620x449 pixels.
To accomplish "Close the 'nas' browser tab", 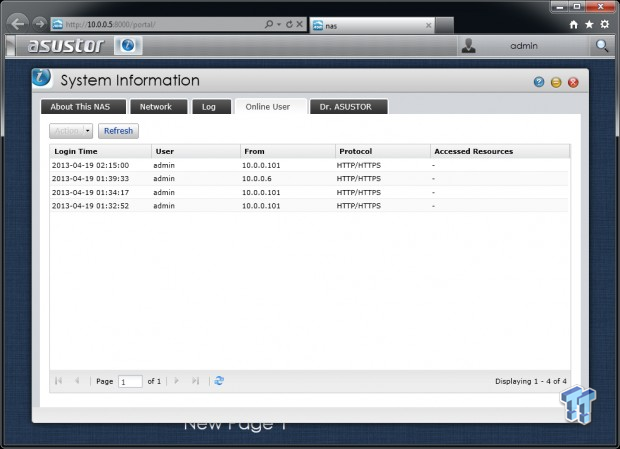I will point(428,26).
